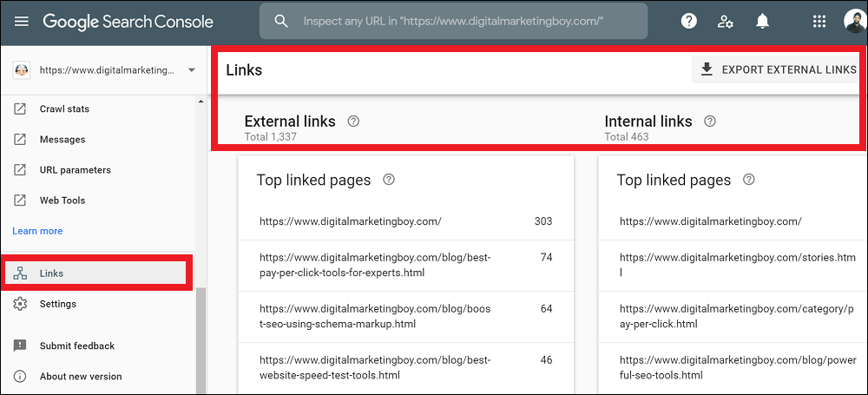Click the Settings gear icon
Viewport: 868px width, 395px height.
[x=20, y=304]
